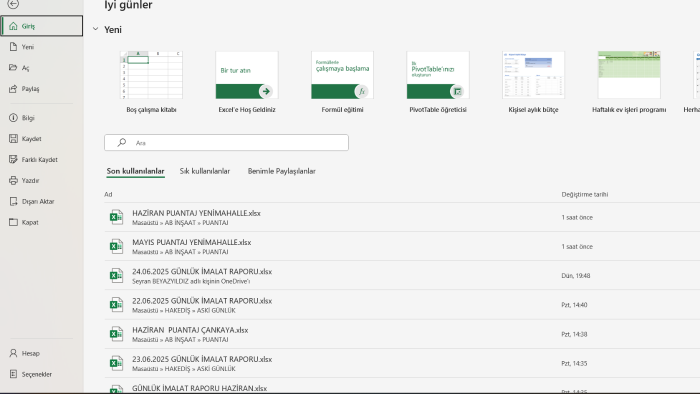This screenshot has height=394, width=700.
Task: Click the Paylaş share icon
Action: [x=13, y=89]
